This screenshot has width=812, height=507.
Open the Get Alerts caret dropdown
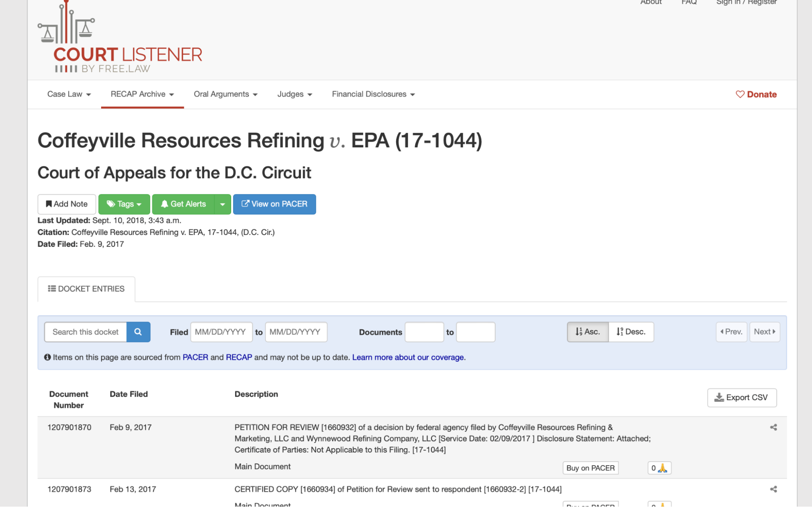(222, 204)
